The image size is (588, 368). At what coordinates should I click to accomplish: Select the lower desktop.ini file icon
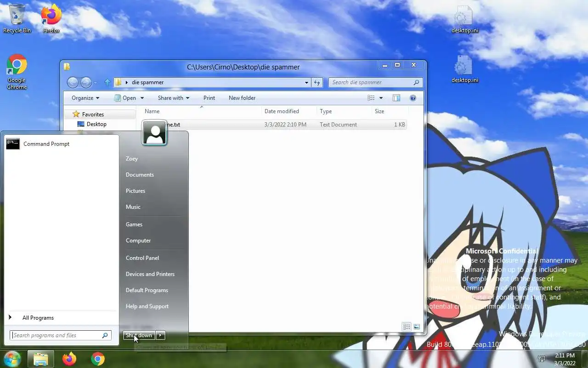click(x=464, y=69)
